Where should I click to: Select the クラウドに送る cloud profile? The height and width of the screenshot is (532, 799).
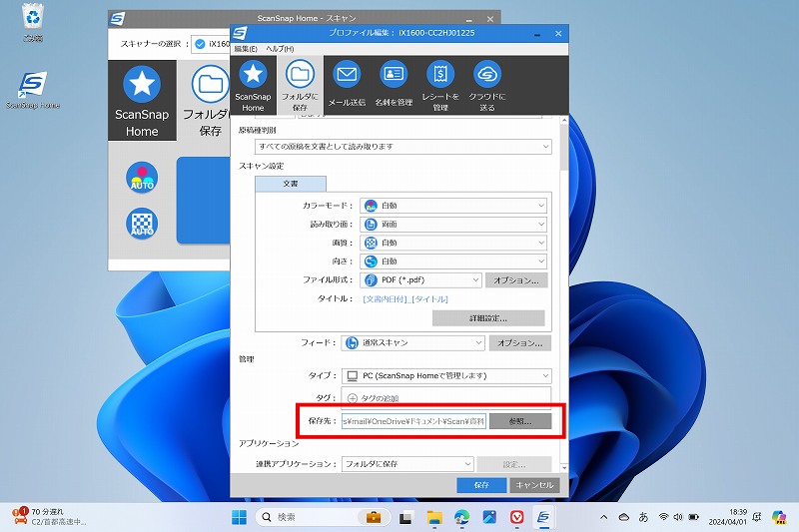[x=487, y=85]
